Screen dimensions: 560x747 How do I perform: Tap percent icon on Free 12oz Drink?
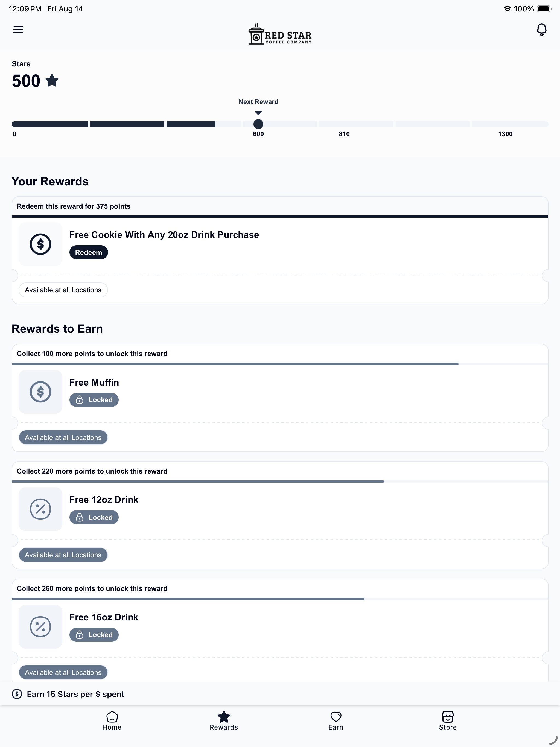(x=40, y=509)
